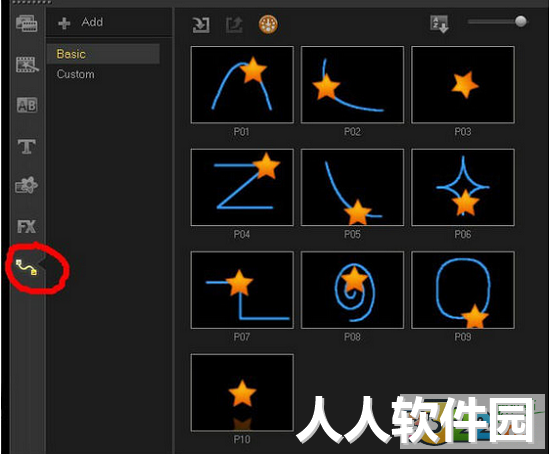Screen dimensions: 550x454
Task: Select the Instant Project icon in sidebar
Action: tap(27, 64)
